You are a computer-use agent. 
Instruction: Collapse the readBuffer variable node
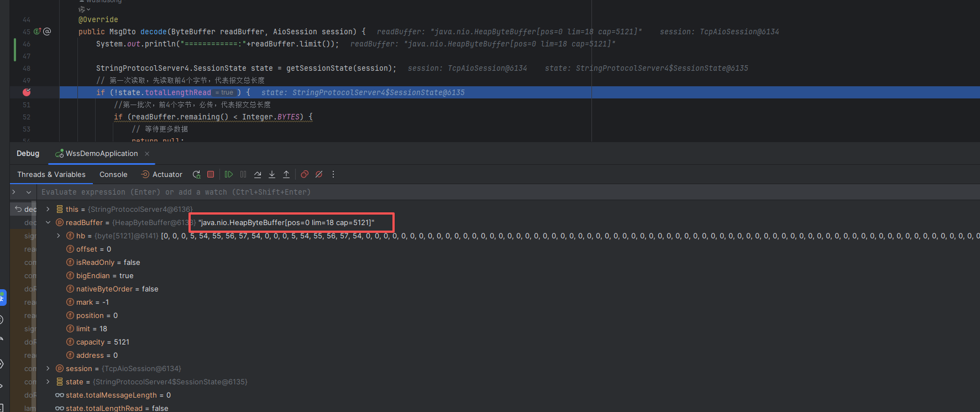(48, 222)
